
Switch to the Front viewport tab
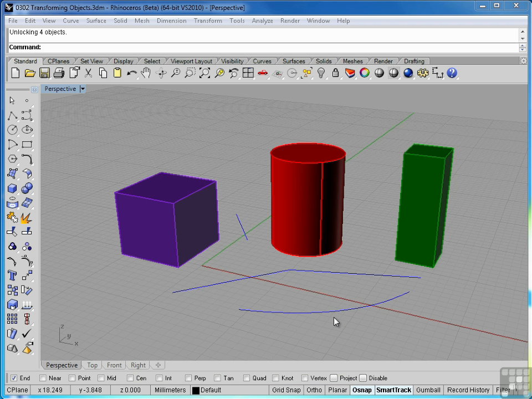(114, 365)
